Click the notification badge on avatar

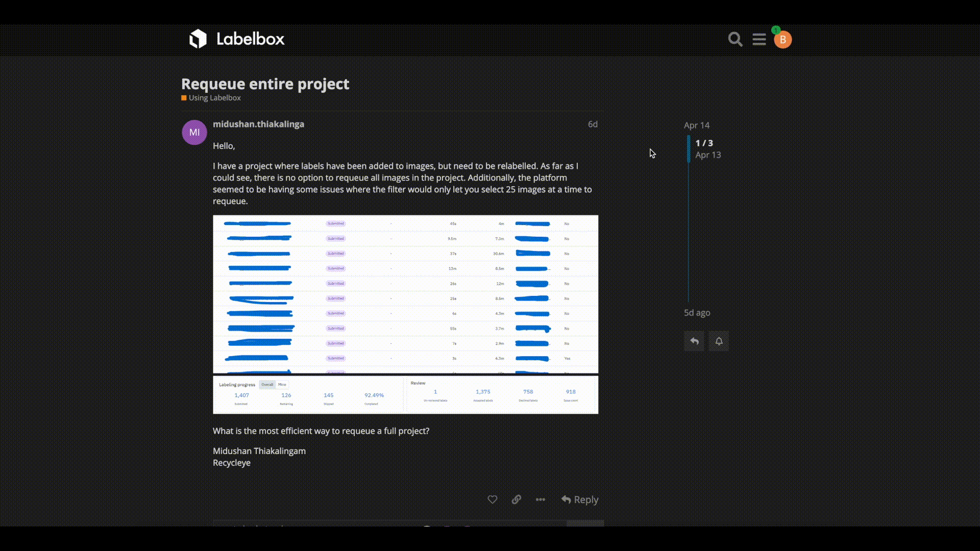776,30
